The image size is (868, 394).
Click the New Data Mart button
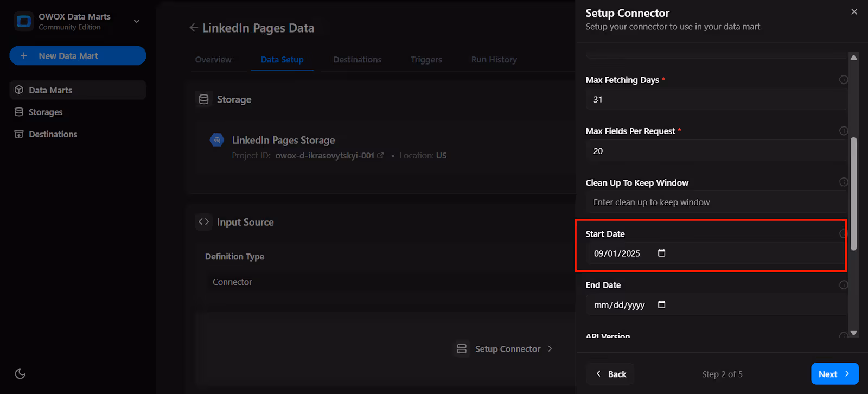(78, 56)
